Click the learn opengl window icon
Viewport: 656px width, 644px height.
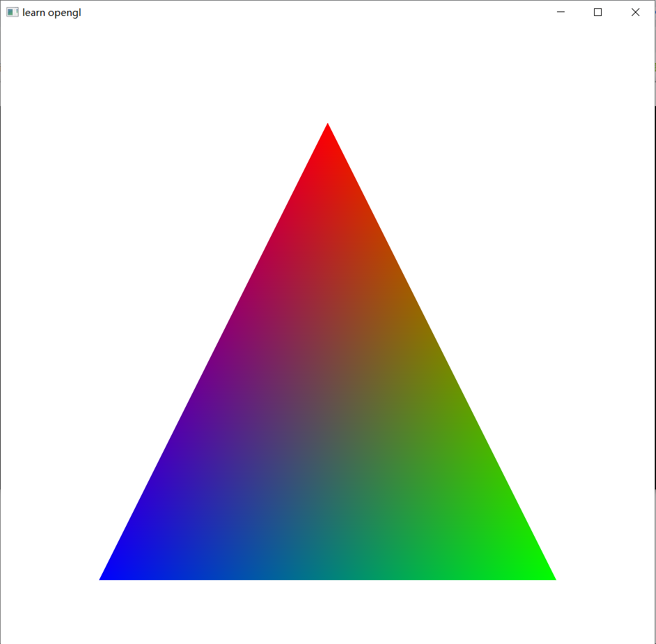[x=13, y=13]
